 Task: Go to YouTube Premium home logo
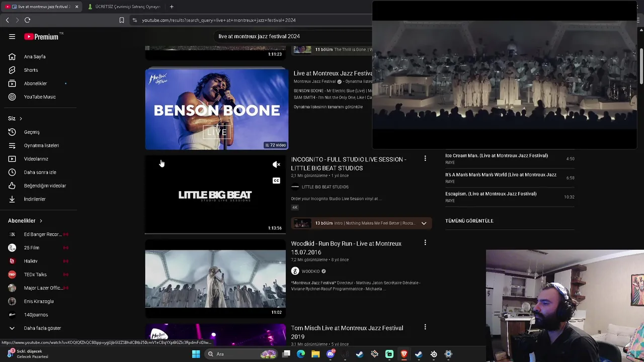coord(42,37)
